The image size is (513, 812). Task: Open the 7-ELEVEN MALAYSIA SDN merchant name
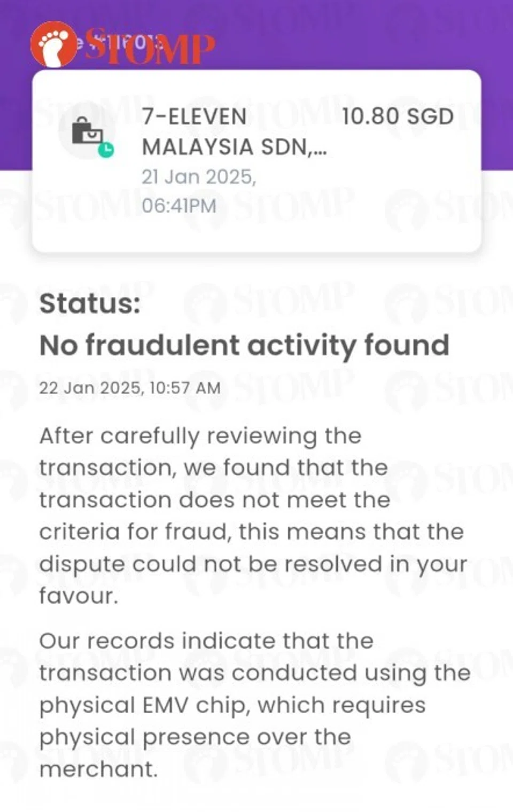coord(195,117)
